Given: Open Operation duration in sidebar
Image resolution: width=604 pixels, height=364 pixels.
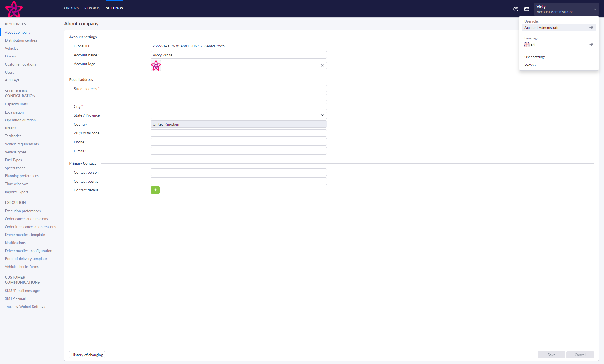Looking at the screenshot, I should (20, 120).
